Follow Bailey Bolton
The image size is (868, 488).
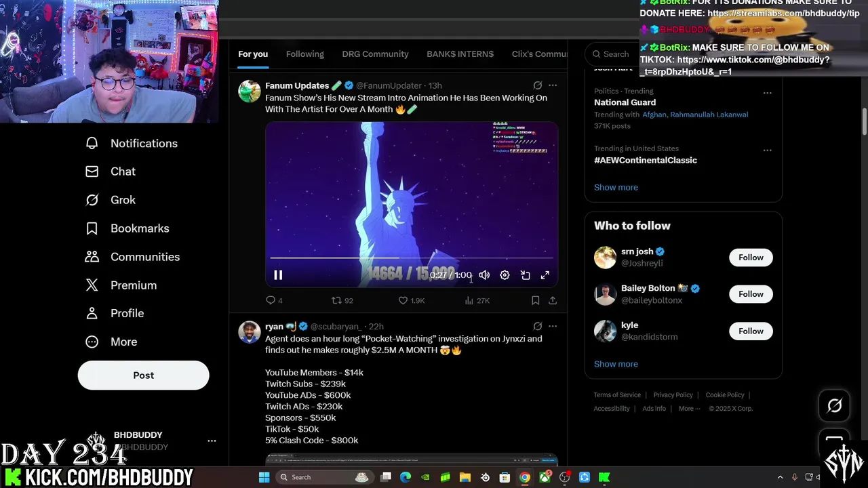coord(751,294)
